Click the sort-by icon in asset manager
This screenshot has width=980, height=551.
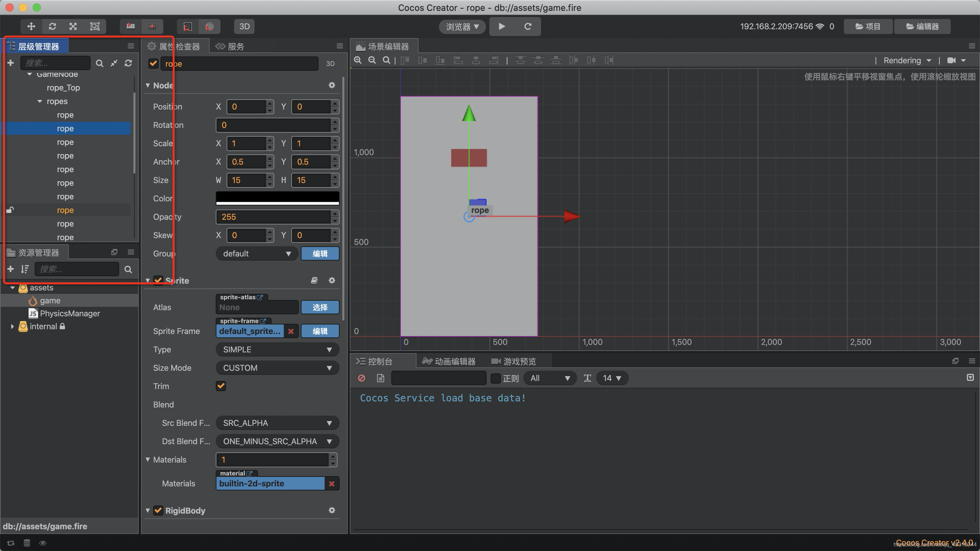(x=25, y=269)
